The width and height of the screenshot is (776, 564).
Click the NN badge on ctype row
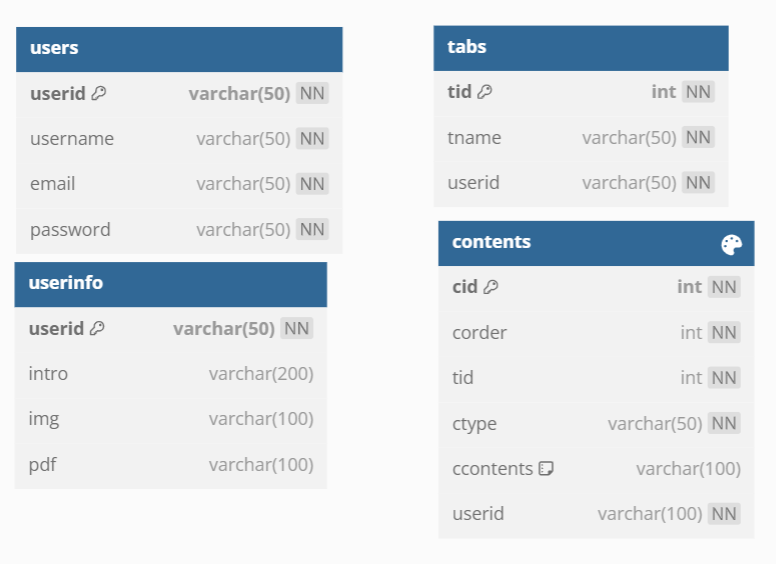(x=724, y=423)
